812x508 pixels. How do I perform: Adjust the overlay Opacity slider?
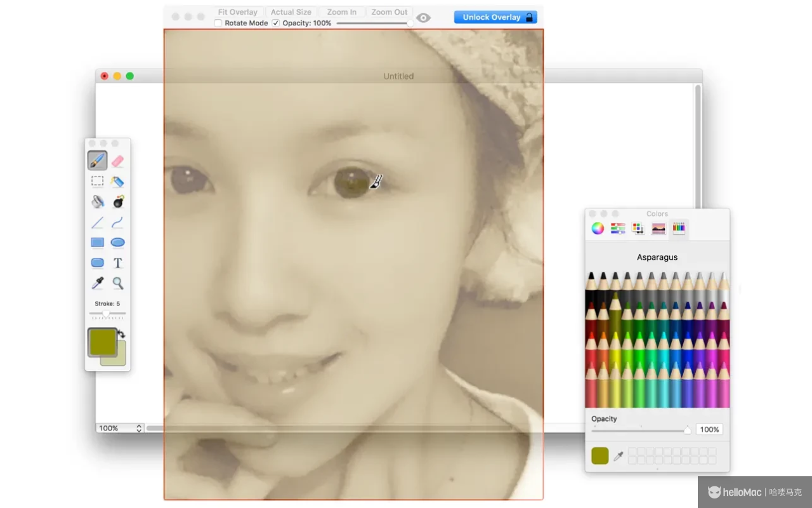374,23
